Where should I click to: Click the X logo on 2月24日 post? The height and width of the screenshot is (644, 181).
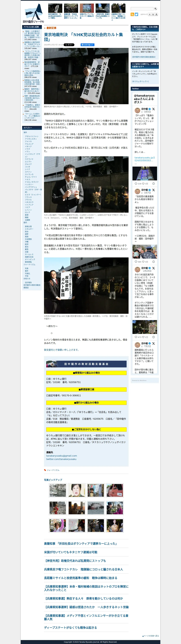pos(154,268)
